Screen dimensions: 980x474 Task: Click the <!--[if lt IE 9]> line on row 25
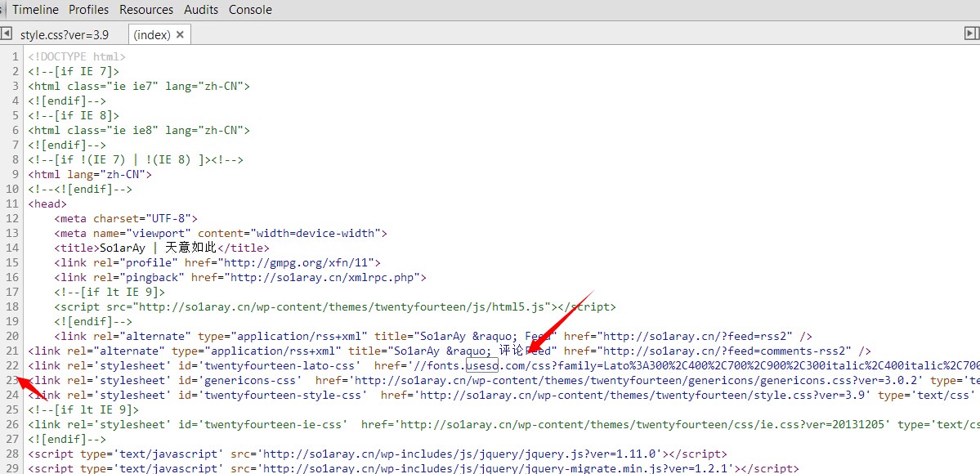tap(83, 410)
